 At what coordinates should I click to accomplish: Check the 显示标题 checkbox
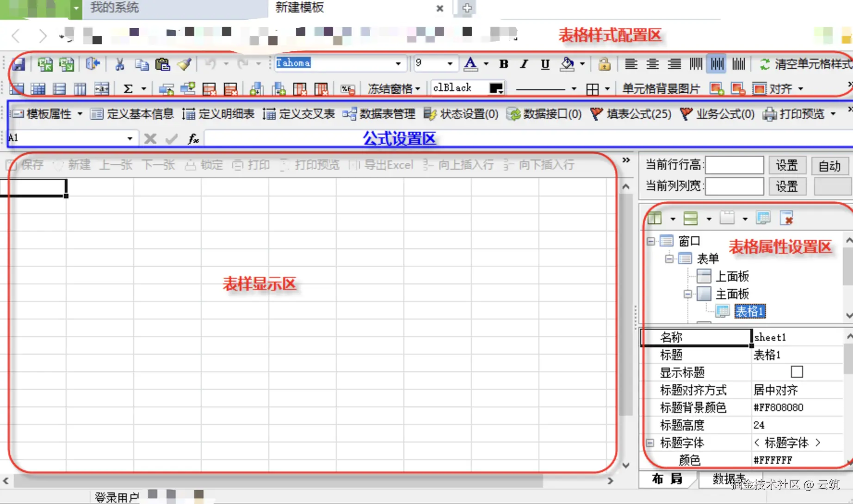coord(797,372)
